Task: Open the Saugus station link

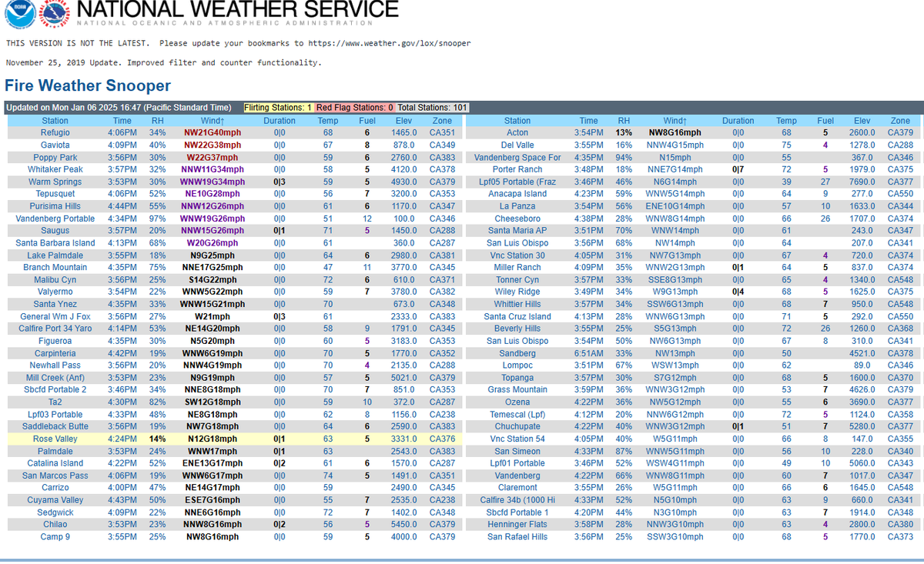Action: click(x=55, y=231)
